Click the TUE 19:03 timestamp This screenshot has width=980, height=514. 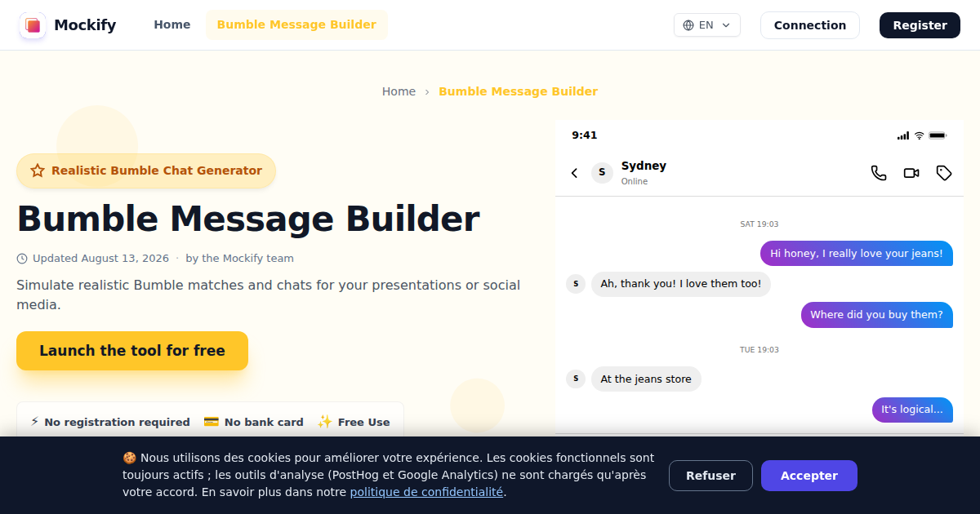[759, 350]
